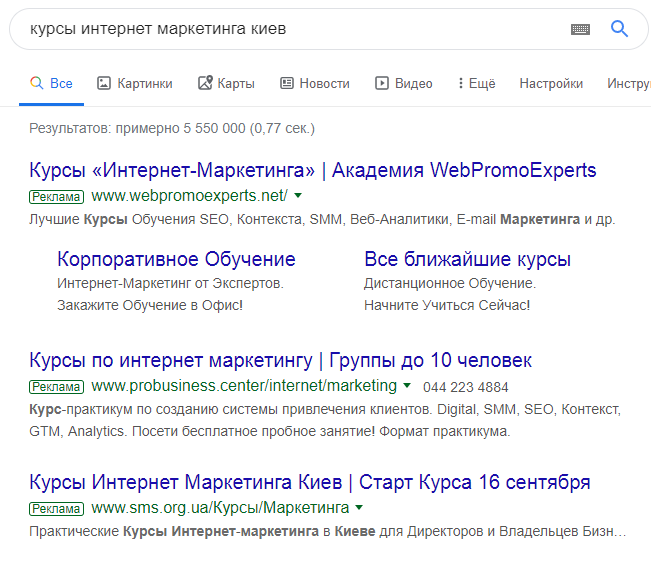Open Академия WebPromoExperts ad title link

pyautogui.click(x=313, y=170)
